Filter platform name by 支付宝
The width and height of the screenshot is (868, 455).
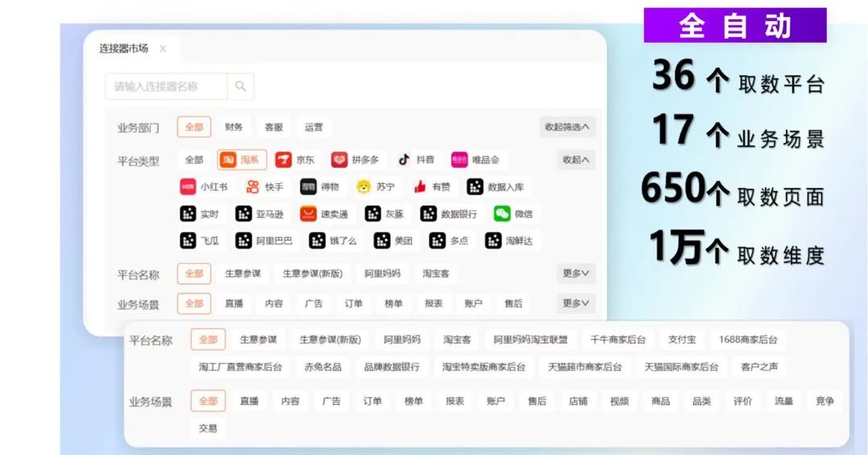click(682, 340)
